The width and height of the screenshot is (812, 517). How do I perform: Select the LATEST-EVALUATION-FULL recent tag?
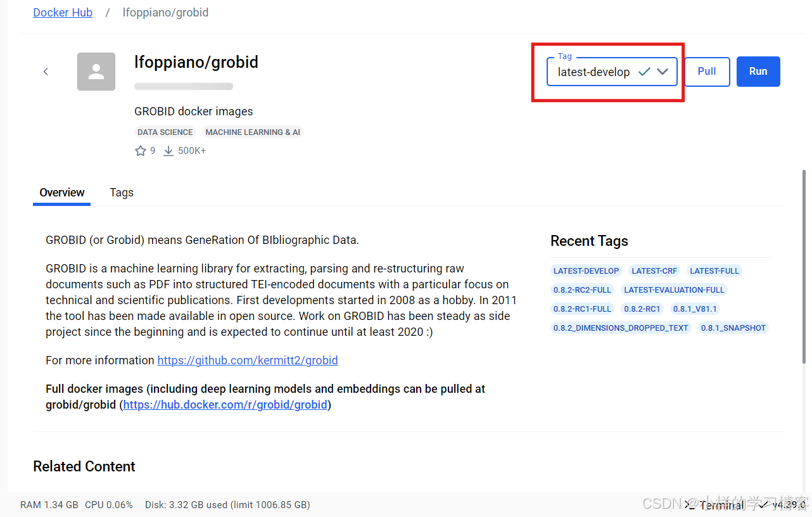674,290
